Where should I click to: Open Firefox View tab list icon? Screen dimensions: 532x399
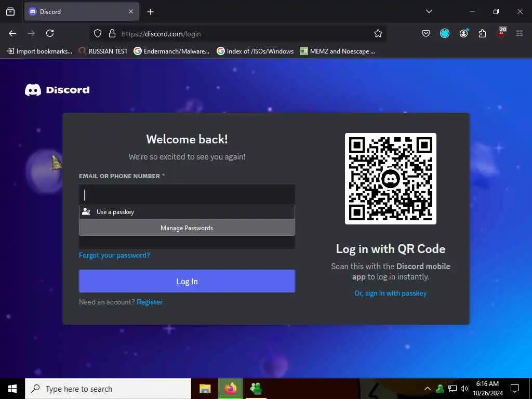point(10,11)
